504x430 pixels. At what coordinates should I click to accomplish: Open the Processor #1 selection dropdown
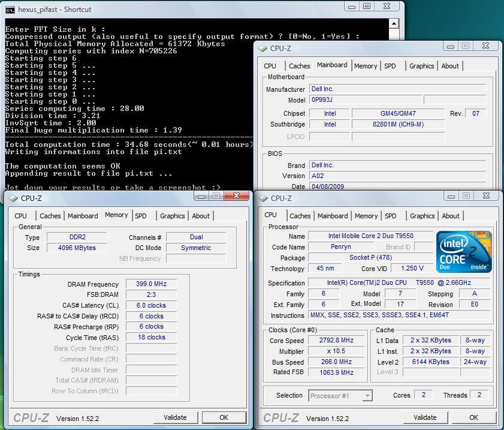pyautogui.click(x=367, y=396)
